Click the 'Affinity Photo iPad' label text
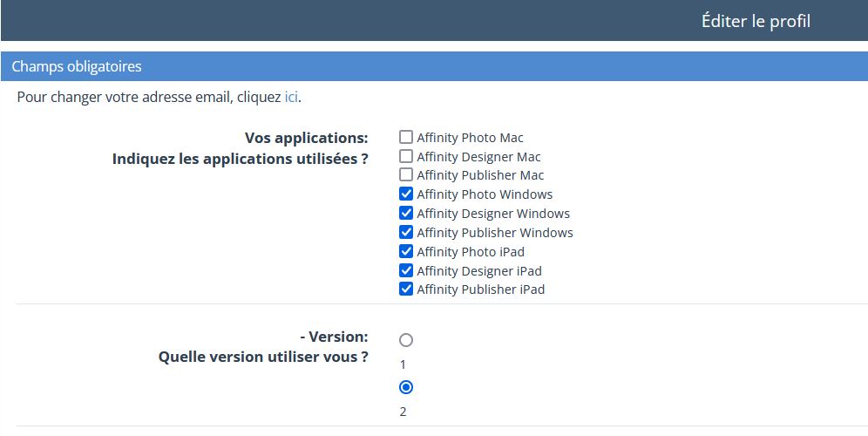Image resolution: width=868 pixels, height=436 pixels. (471, 251)
